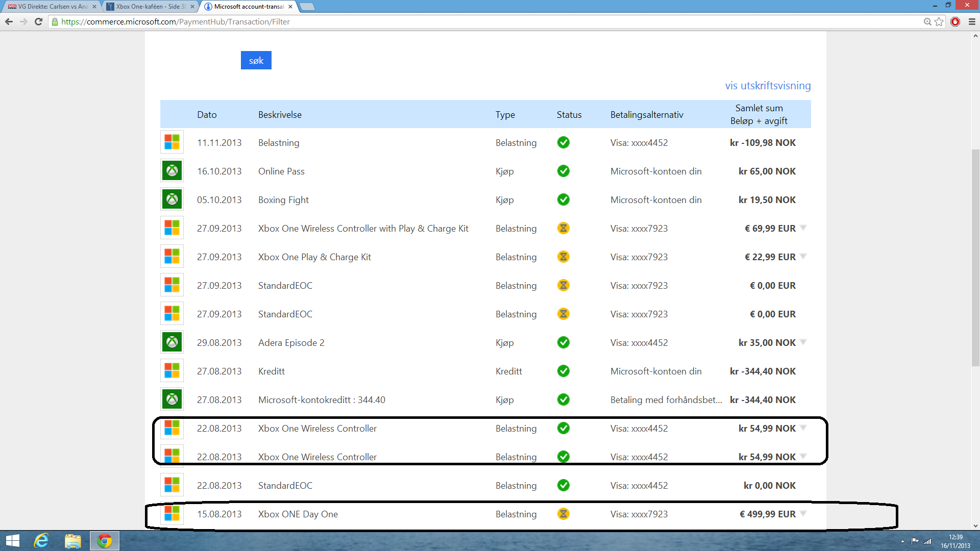Click pending hourglass status for Xbox One Play & Charge Kit
Screen dimensions: 980x551
pyautogui.click(x=563, y=257)
